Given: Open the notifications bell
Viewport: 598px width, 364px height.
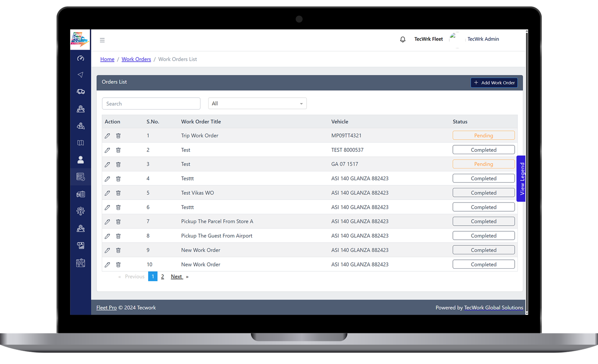Looking at the screenshot, I should coord(403,39).
